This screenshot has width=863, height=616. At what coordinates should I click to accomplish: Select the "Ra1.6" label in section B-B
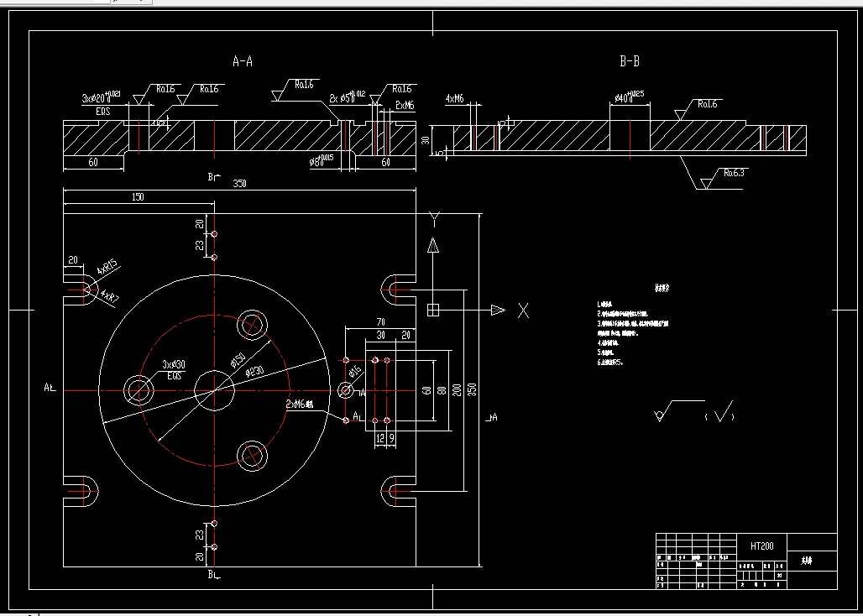(708, 104)
